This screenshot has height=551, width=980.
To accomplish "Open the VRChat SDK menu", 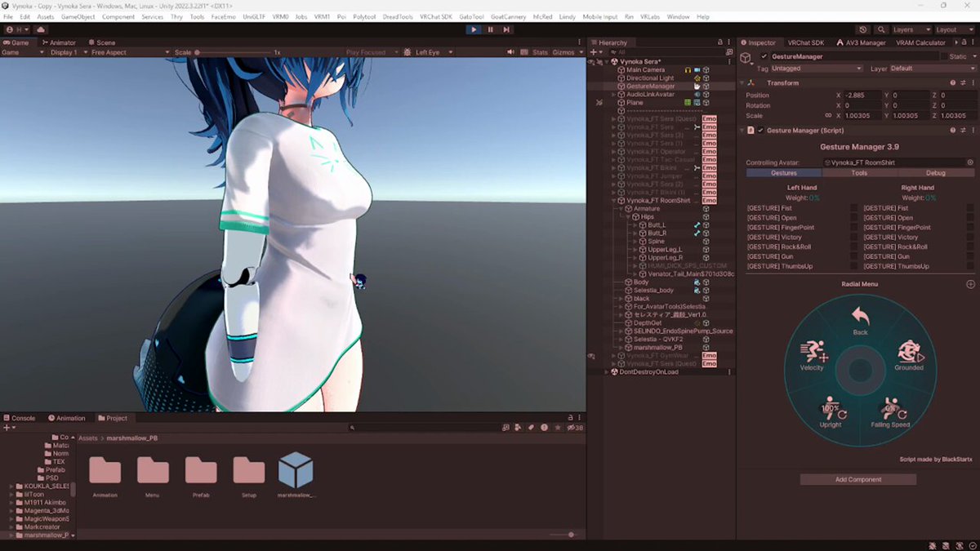I will click(436, 16).
